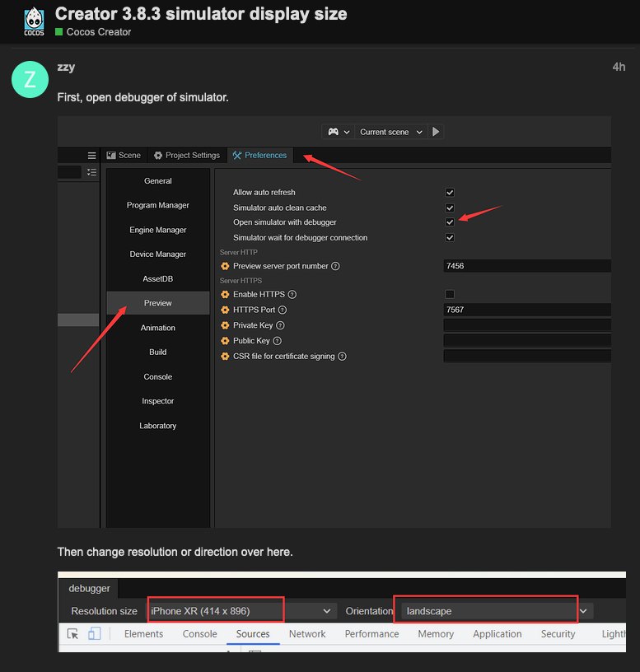Click help icon next to CSR file setting
Viewport: 640px width, 672px height.
click(x=342, y=356)
